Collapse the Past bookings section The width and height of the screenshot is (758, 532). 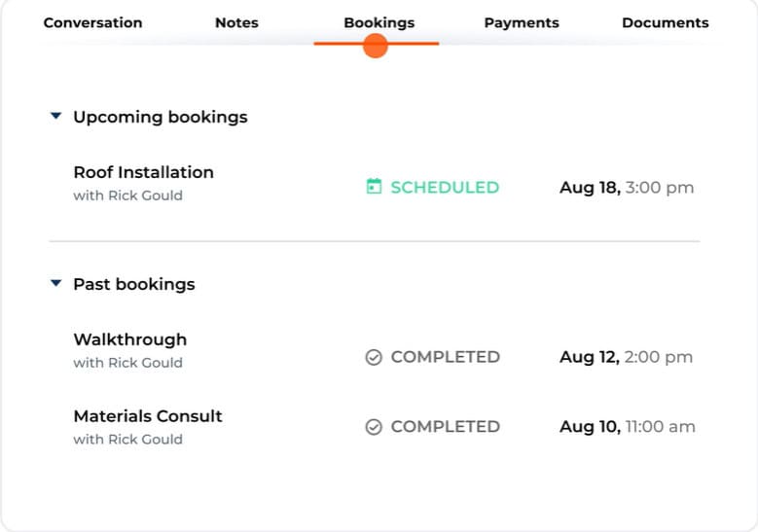(x=56, y=284)
